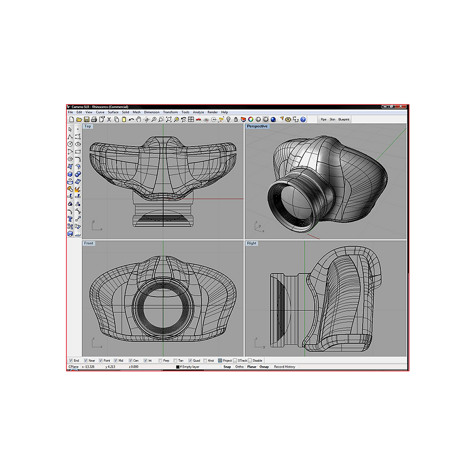The width and height of the screenshot is (476, 476).
Task: Check the Disable osnap checkbox
Action: (x=249, y=360)
